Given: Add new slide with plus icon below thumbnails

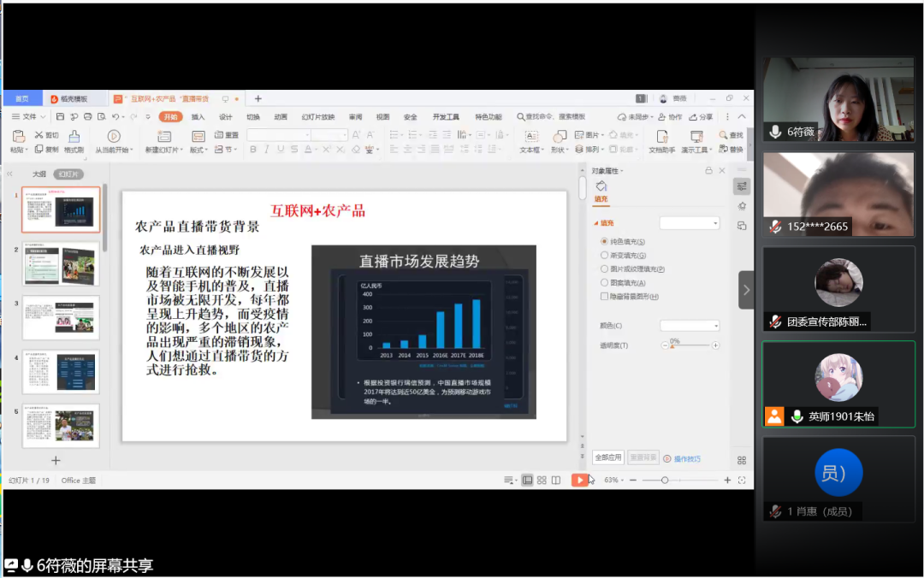Looking at the screenshot, I should pyautogui.click(x=56, y=461).
